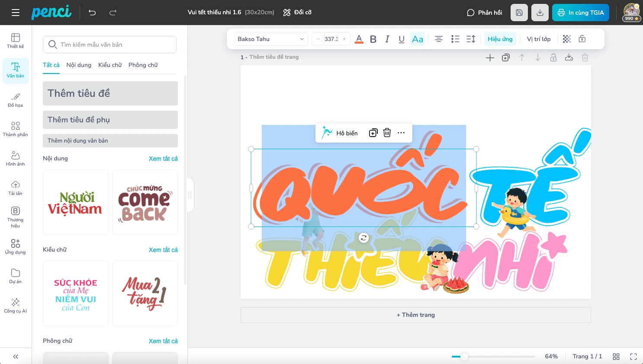
Task: Open line spacing settings
Action: point(471,39)
